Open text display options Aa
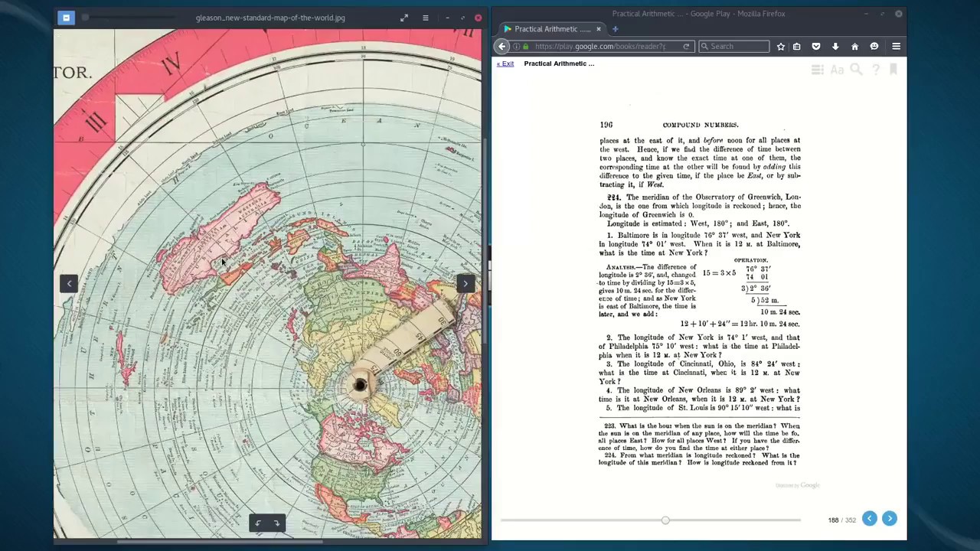The image size is (980, 551). [837, 70]
